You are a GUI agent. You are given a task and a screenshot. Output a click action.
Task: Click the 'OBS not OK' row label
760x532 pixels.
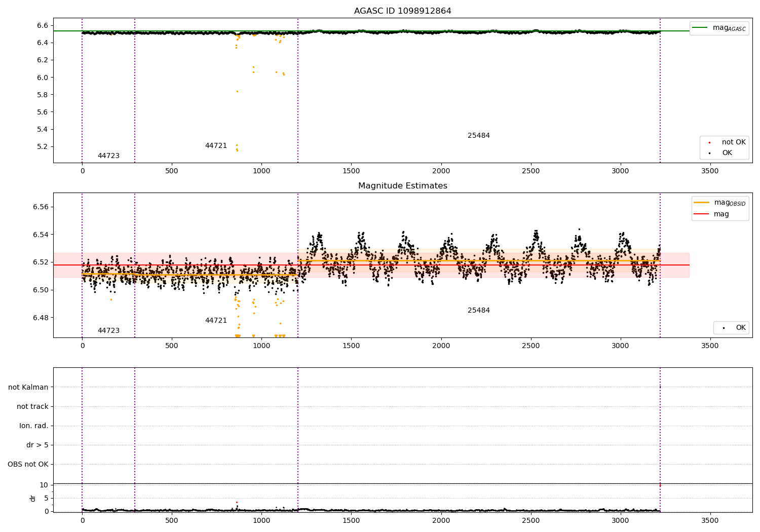[28, 465]
